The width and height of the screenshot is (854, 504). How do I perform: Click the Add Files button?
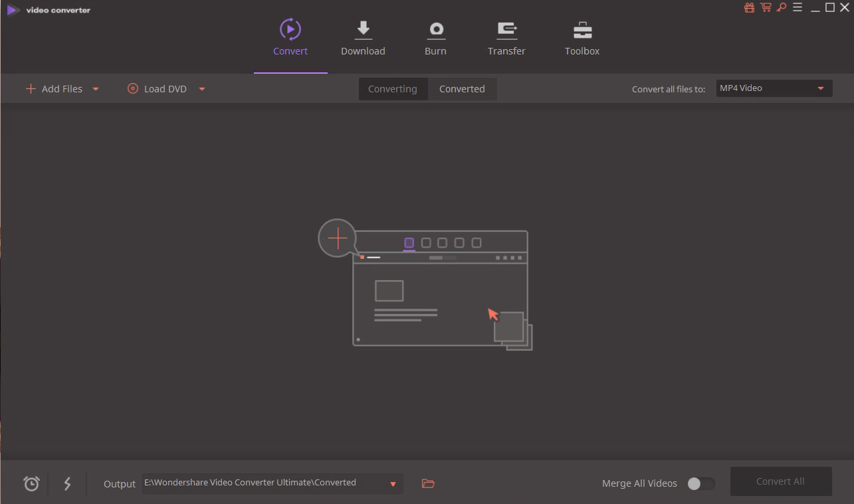pyautogui.click(x=54, y=89)
